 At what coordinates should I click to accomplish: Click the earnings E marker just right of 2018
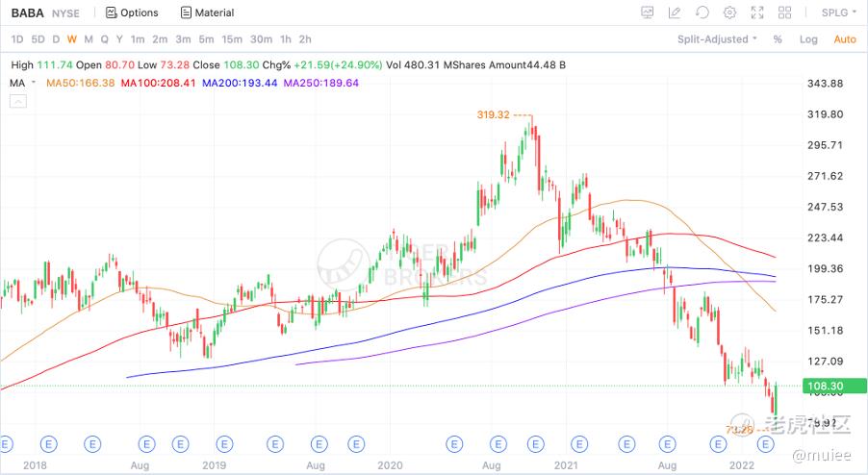click(x=49, y=443)
